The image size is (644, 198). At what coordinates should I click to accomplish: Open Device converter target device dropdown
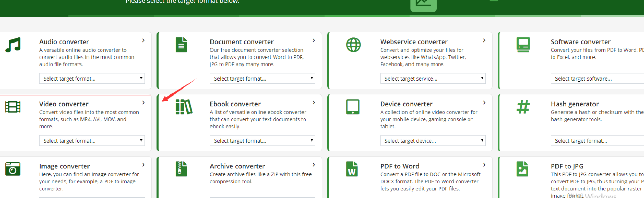click(433, 140)
